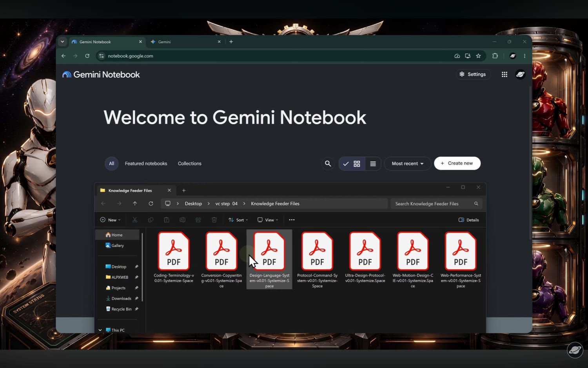
Task: Click the search icon in Gemini Notebook
Action: click(x=328, y=164)
